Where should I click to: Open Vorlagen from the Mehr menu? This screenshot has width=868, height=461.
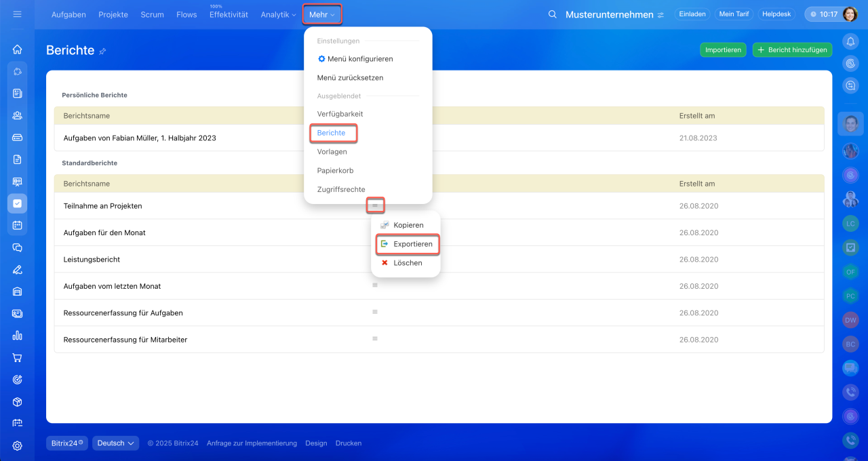click(x=332, y=152)
